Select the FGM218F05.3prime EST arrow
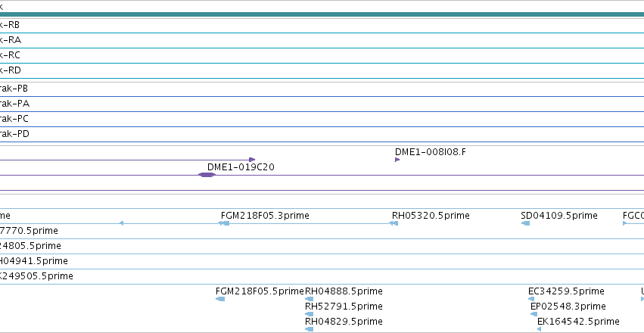 pyautogui.click(x=224, y=223)
